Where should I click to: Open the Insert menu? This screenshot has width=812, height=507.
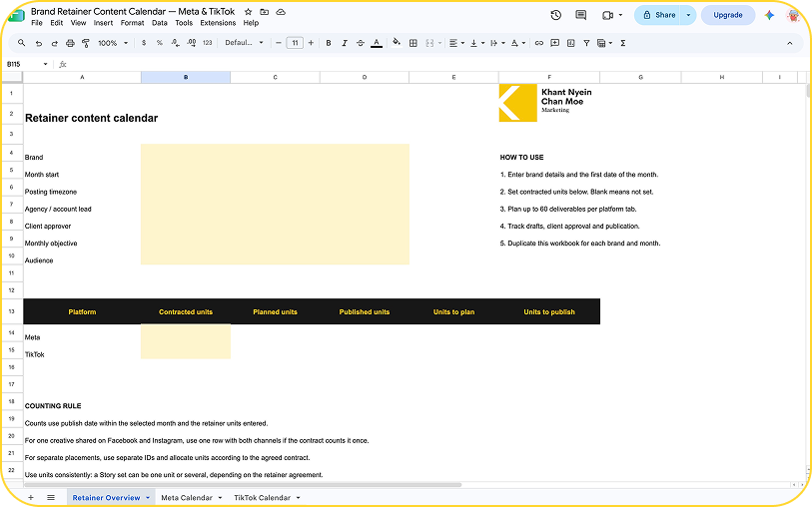pos(103,23)
